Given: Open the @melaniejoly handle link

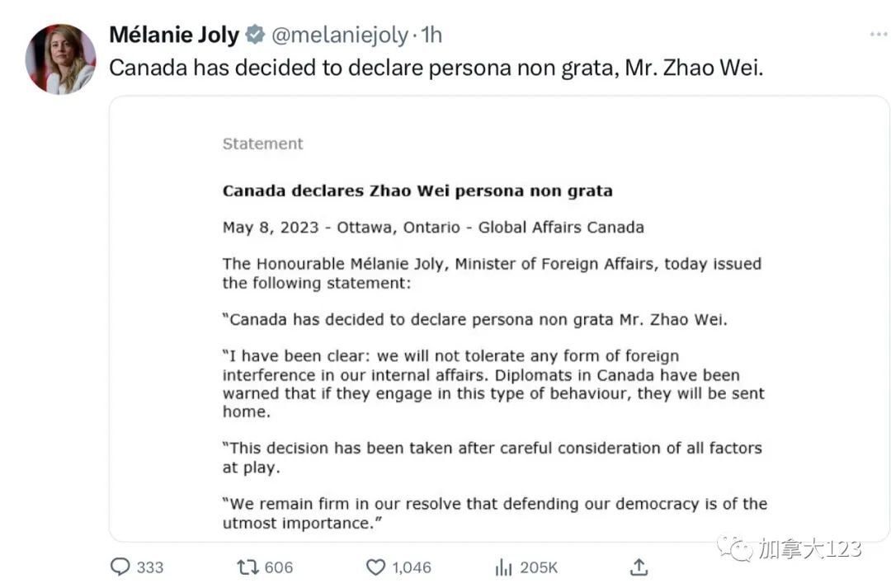Looking at the screenshot, I should 339,35.
